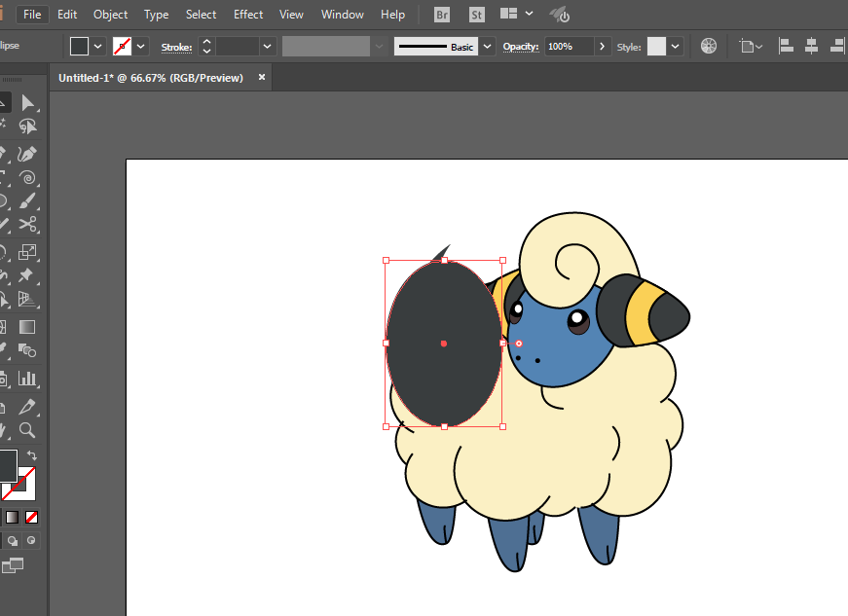Viewport: 848px width, 616px height.
Task: Open the Basic brush definition dropdown
Action: pyautogui.click(x=487, y=47)
